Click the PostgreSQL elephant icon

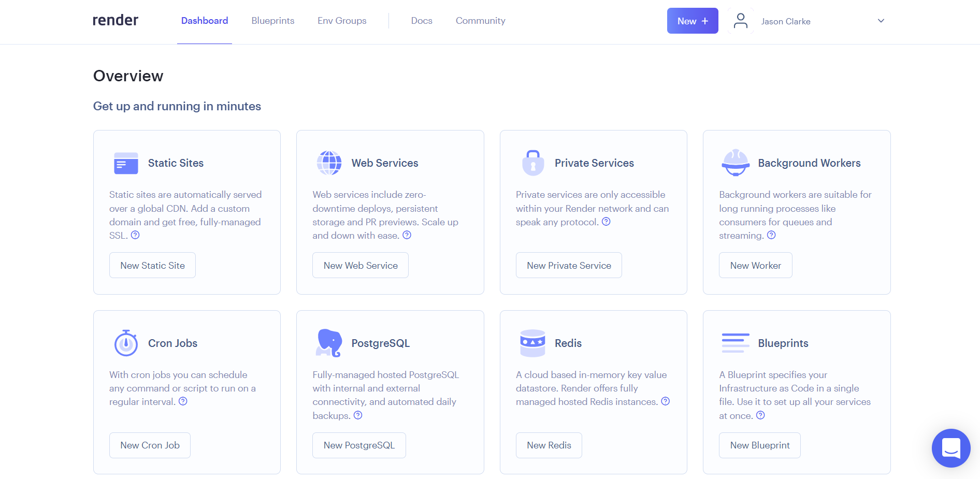[x=329, y=343]
